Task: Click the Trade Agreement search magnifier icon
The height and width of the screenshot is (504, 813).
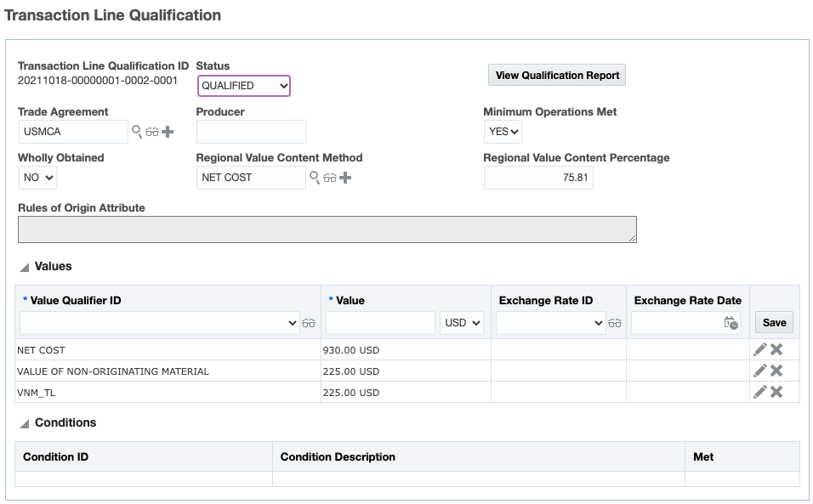Action: [x=136, y=132]
